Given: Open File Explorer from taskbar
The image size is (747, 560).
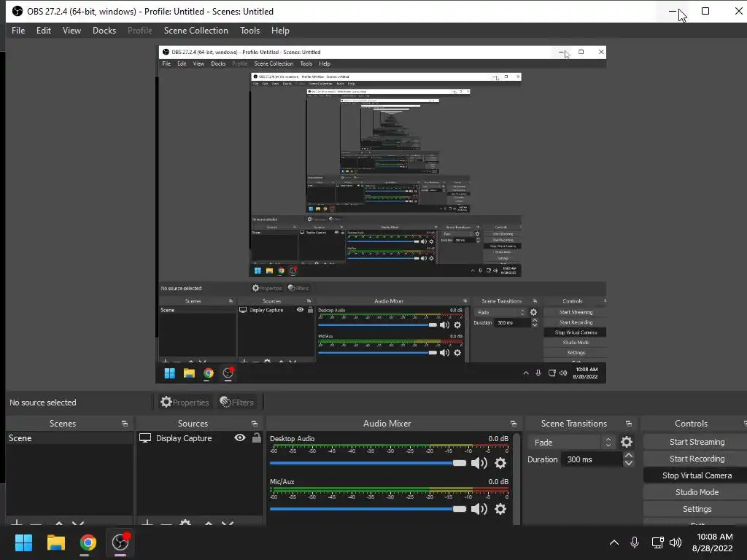Looking at the screenshot, I should [55, 542].
